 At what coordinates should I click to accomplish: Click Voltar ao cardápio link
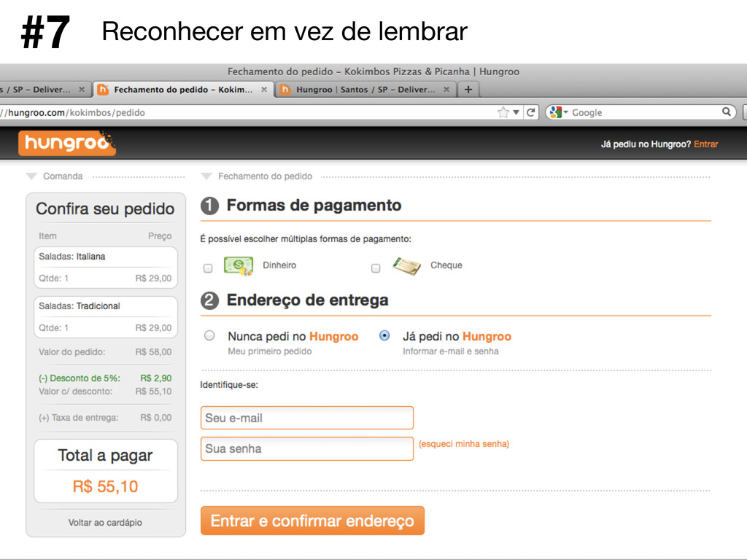(105, 522)
